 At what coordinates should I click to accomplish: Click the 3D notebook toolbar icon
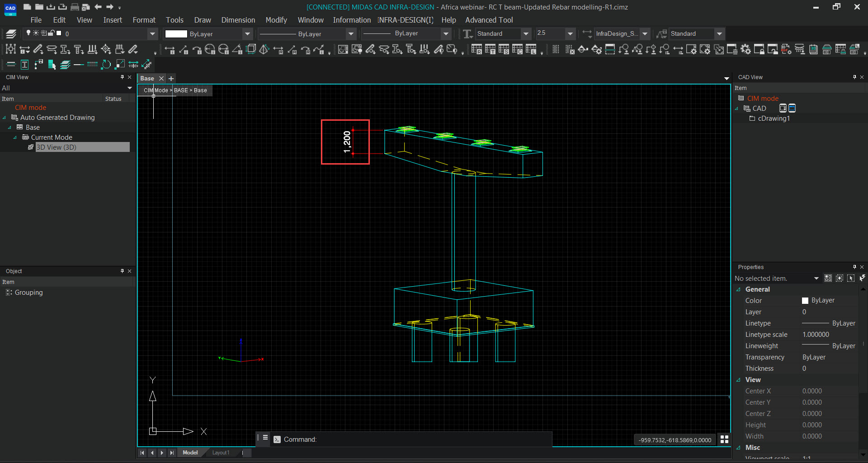(813, 49)
